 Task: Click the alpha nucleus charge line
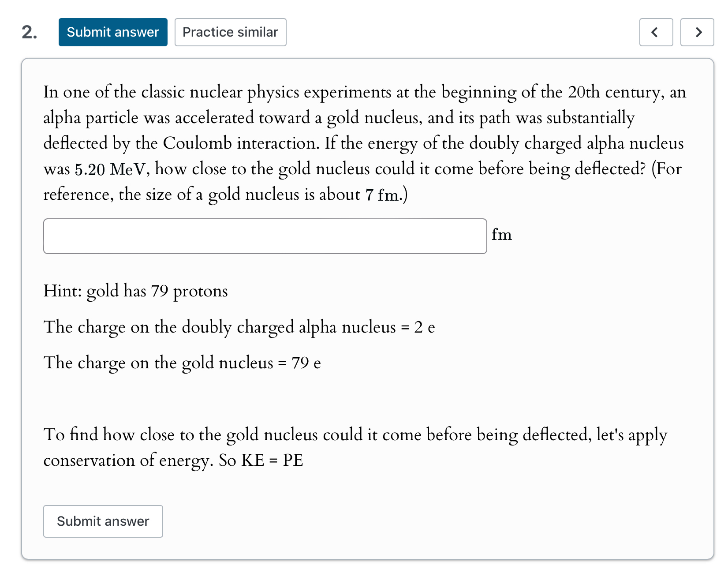pos(239,327)
